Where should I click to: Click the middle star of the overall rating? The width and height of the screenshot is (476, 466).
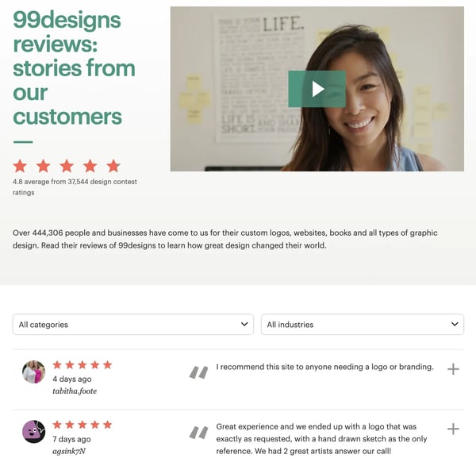click(67, 166)
